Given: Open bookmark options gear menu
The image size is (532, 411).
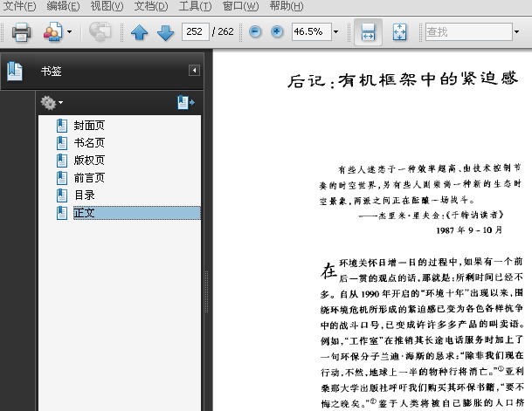Looking at the screenshot, I should pyautogui.click(x=52, y=103).
